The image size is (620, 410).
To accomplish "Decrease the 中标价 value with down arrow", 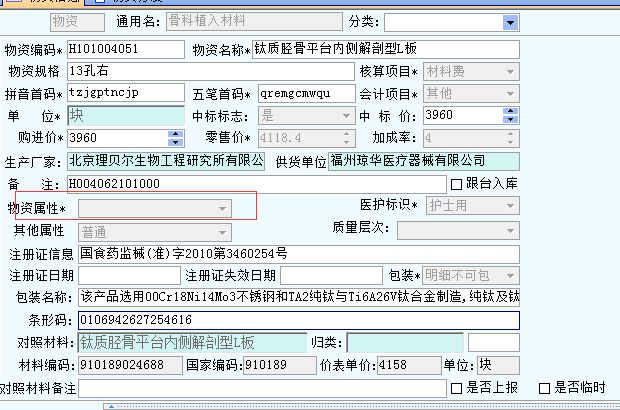I will (x=510, y=119).
